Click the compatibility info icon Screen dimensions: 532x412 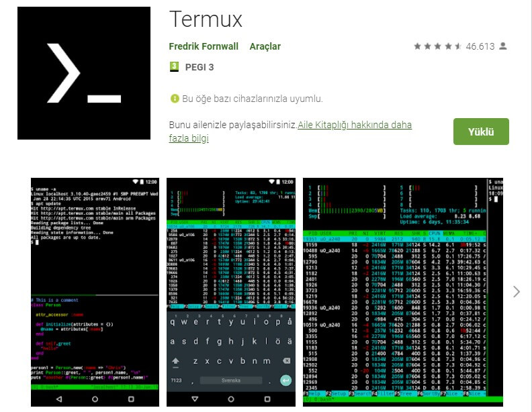click(175, 99)
